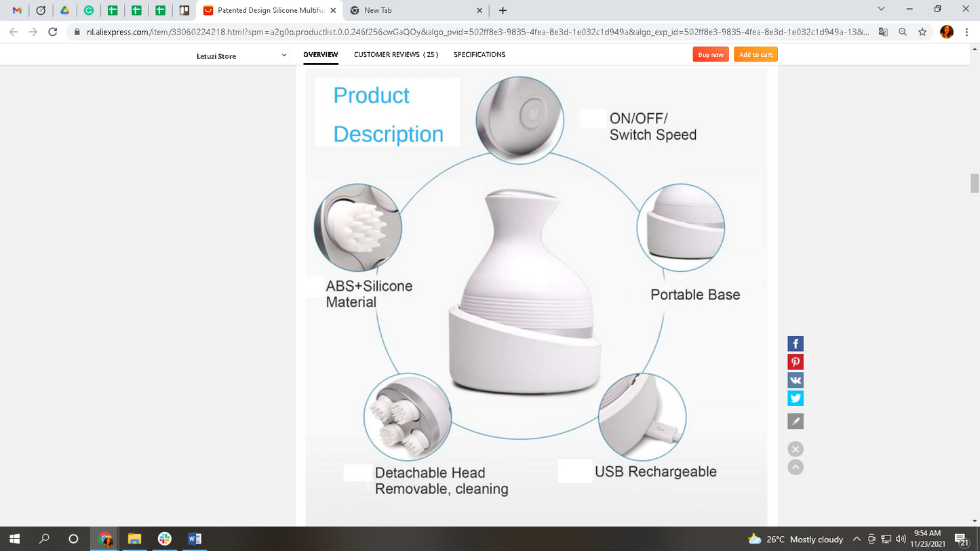Viewport: 980px width, 551px height.
Task: Open Chrome three-dot menu
Action: 967,32
